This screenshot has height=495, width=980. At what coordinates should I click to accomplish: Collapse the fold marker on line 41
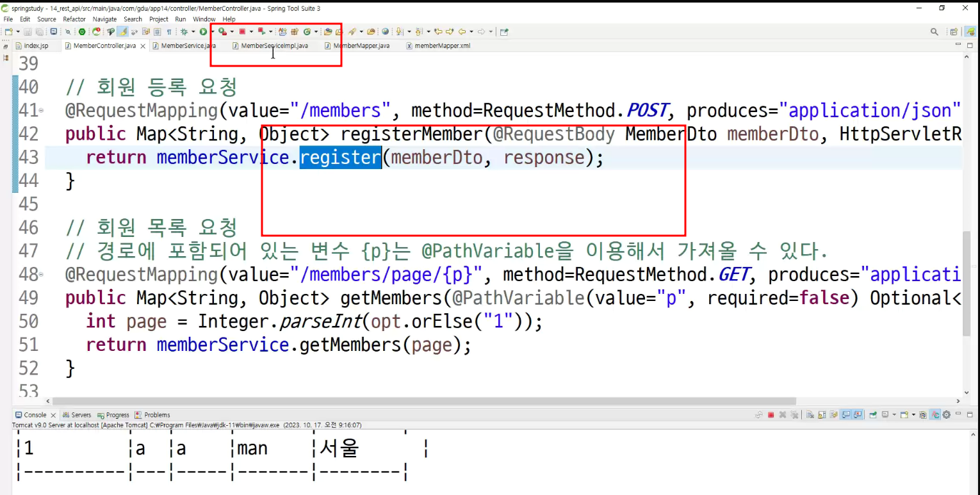coord(41,111)
